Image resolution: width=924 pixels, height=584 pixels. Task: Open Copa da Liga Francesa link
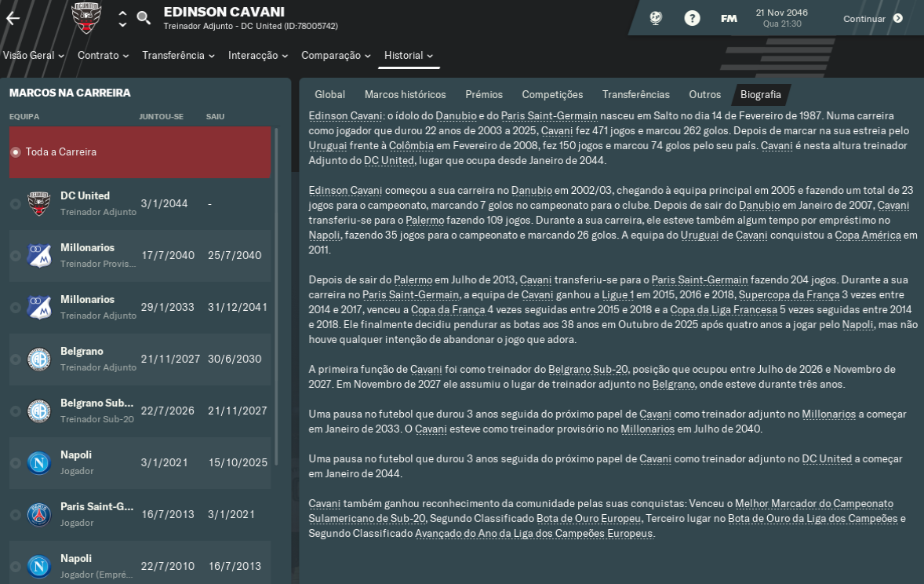[x=724, y=310]
